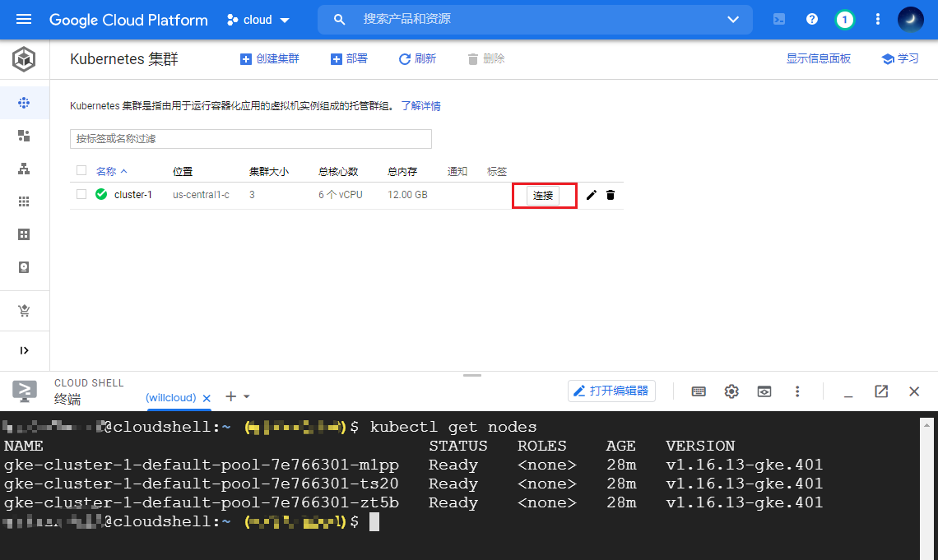This screenshot has width=938, height=560.
Task: Open Cloud Shell terminal settings gear
Action: pyautogui.click(x=731, y=391)
